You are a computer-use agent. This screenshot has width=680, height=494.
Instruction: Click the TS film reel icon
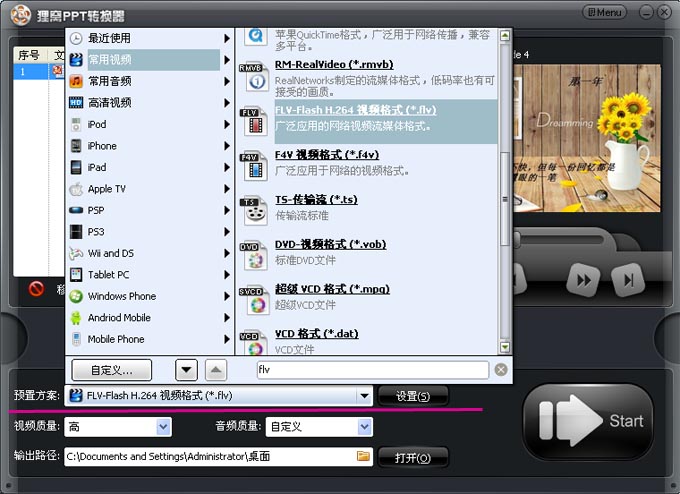click(x=254, y=211)
